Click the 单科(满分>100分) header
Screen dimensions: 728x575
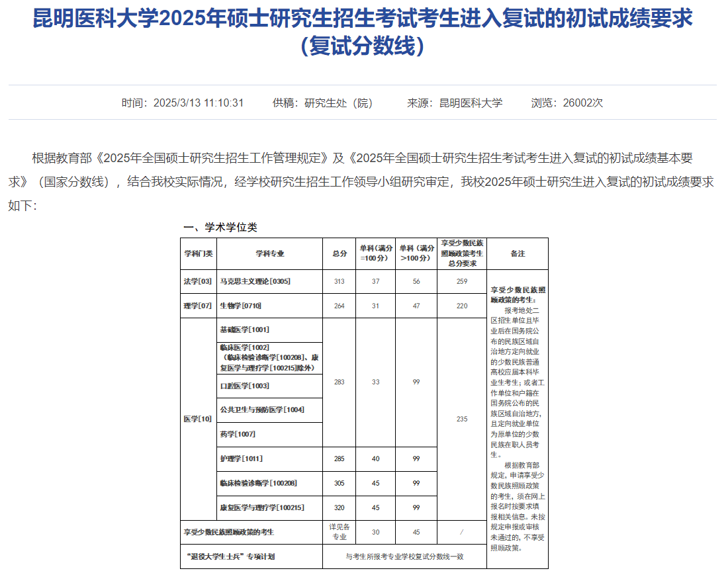(416, 253)
